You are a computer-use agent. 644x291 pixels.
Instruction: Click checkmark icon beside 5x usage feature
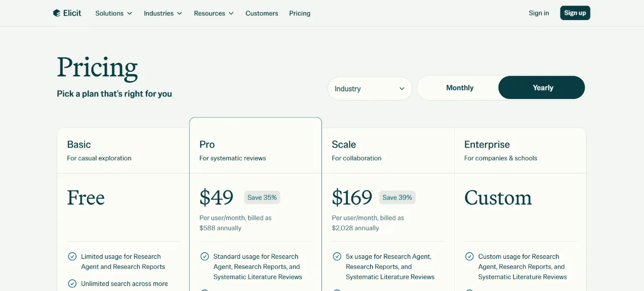337,256
